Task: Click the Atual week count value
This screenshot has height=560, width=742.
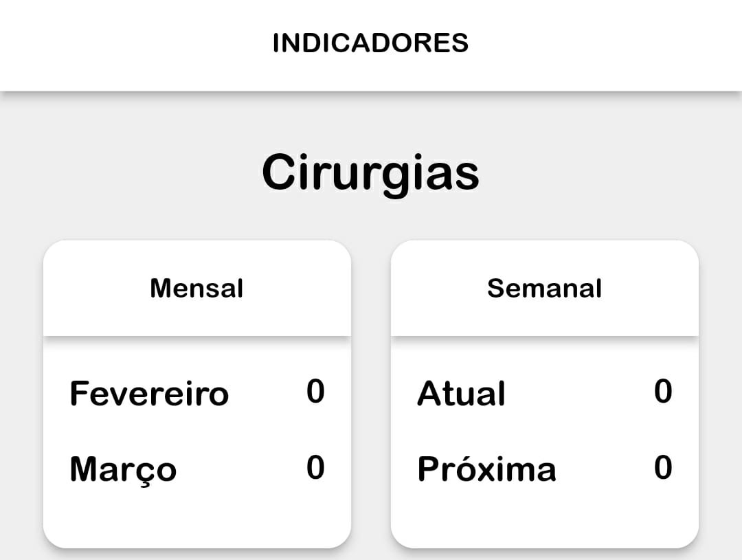Action: click(663, 392)
